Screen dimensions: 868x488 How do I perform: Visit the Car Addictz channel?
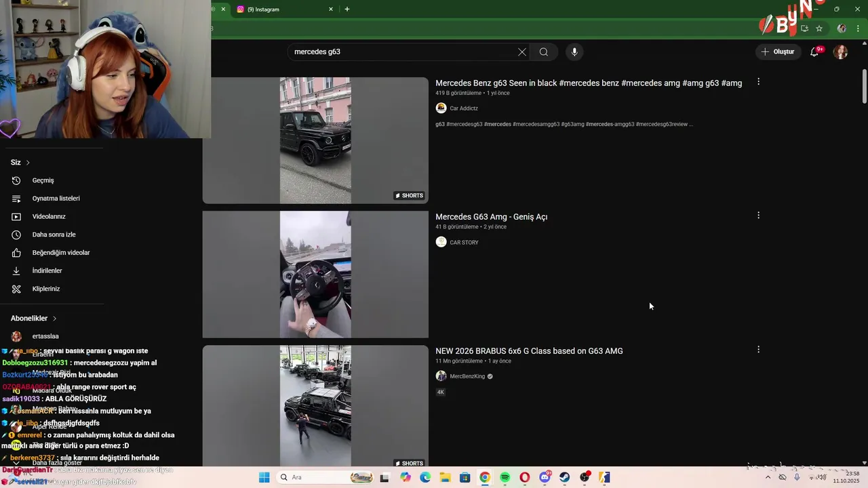[464, 108]
